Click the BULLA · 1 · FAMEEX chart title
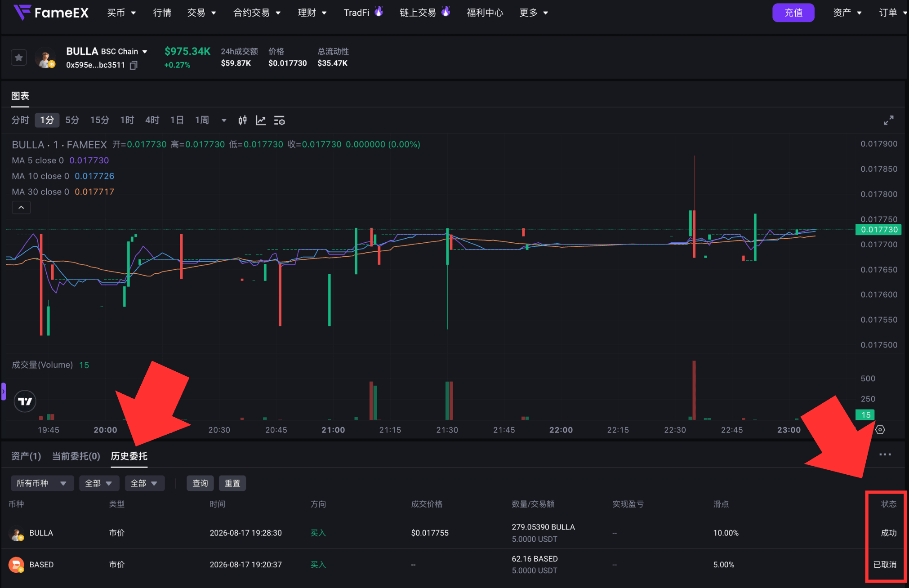The height and width of the screenshot is (588, 909). 59,144
